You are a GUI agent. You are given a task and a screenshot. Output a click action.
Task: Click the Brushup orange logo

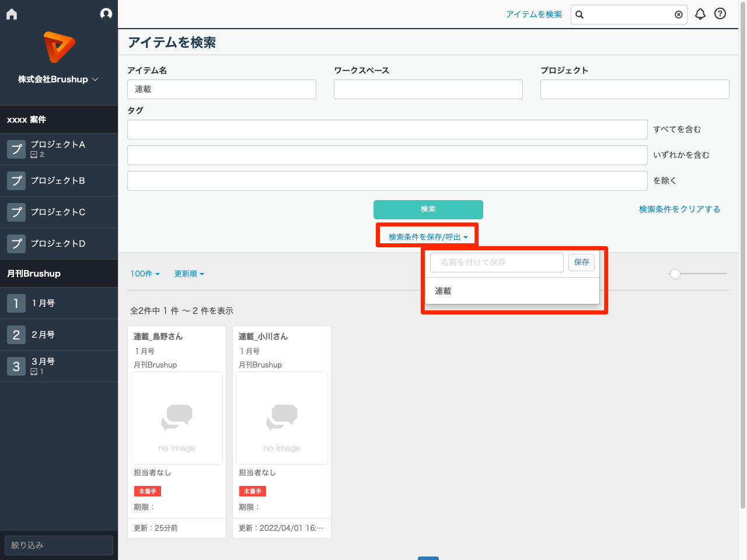pyautogui.click(x=59, y=47)
